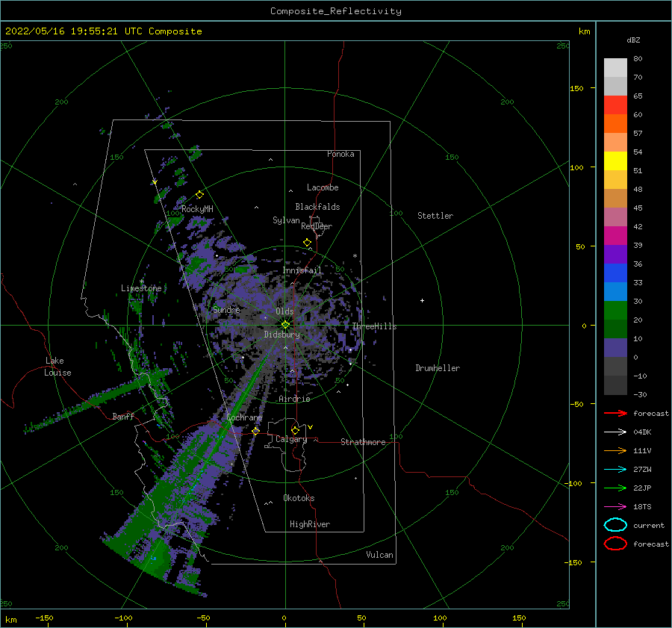Click the ThreeHills town label
Image resolution: width=672 pixels, height=628 pixels.
point(375,326)
